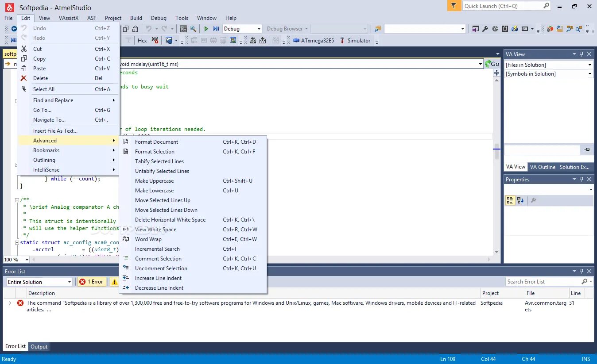Toggle Hex display in the toolbar
597x364 pixels.
click(x=142, y=40)
